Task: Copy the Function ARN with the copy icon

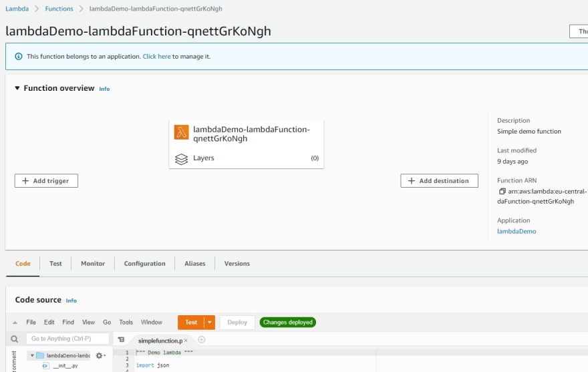Action: coord(502,191)
